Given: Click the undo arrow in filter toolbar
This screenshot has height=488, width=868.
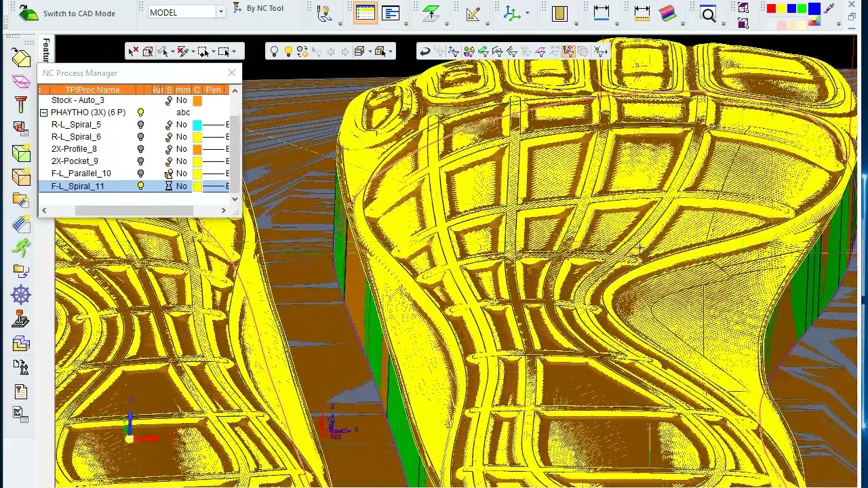Looking at the screenshot, I should [x=425, y=52].
